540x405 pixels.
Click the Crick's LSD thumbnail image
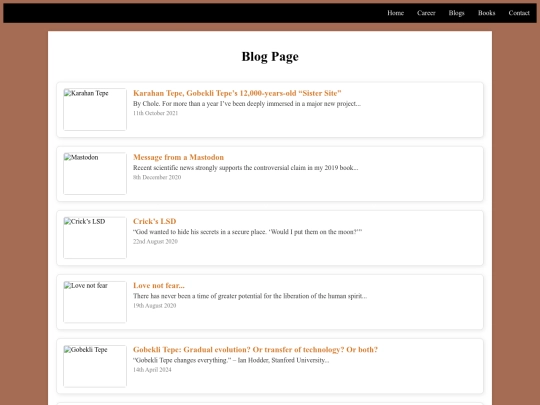[95, 238]
